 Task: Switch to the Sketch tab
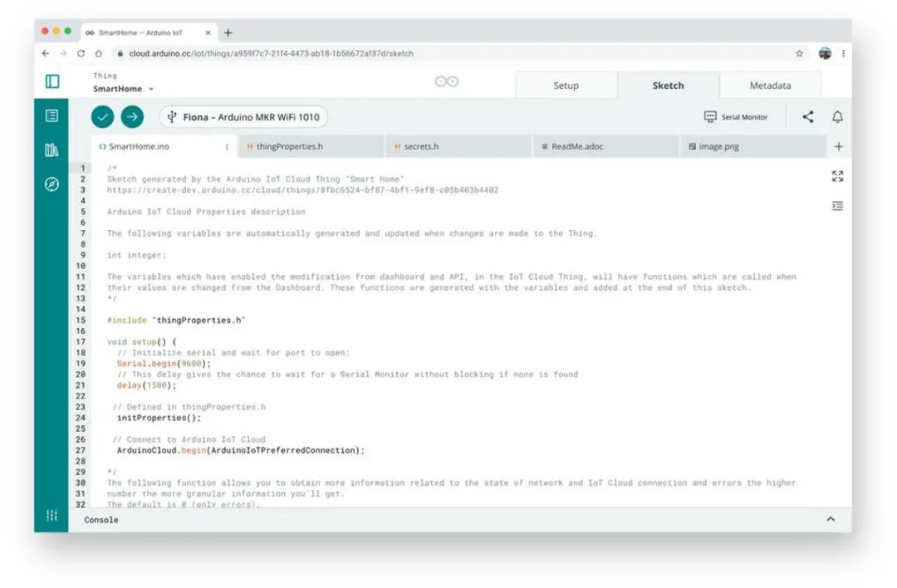pos(668,86)
